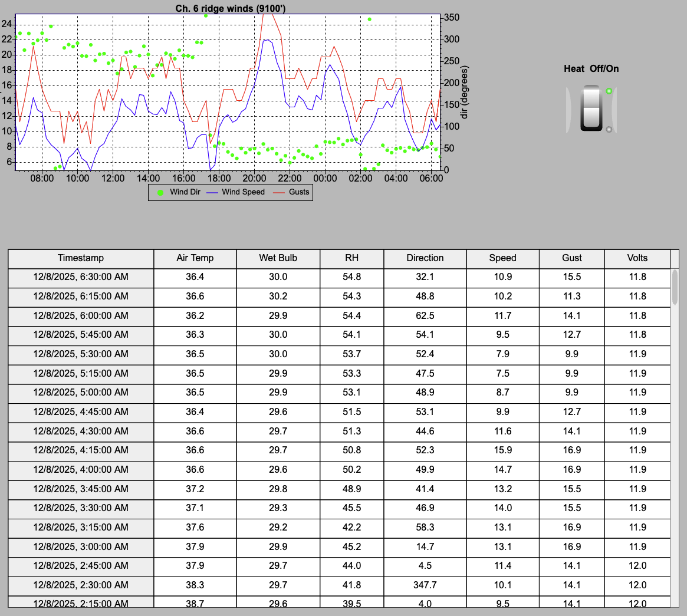Select the 6:30:00 AM timestamp row
Image resolution: width=687 pixels, height=616 pixels.
(339, 277)
